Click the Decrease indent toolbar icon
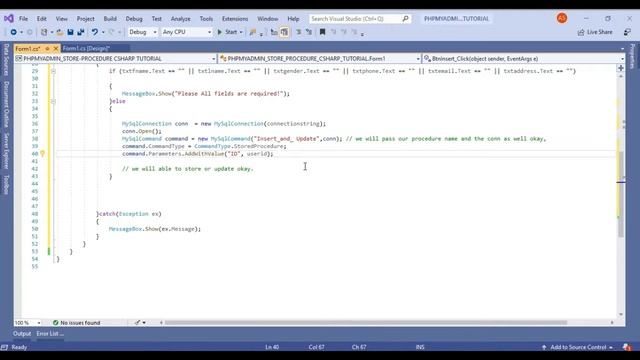The height and width of the screenshot is (360, 640). (x=274, y=32)
